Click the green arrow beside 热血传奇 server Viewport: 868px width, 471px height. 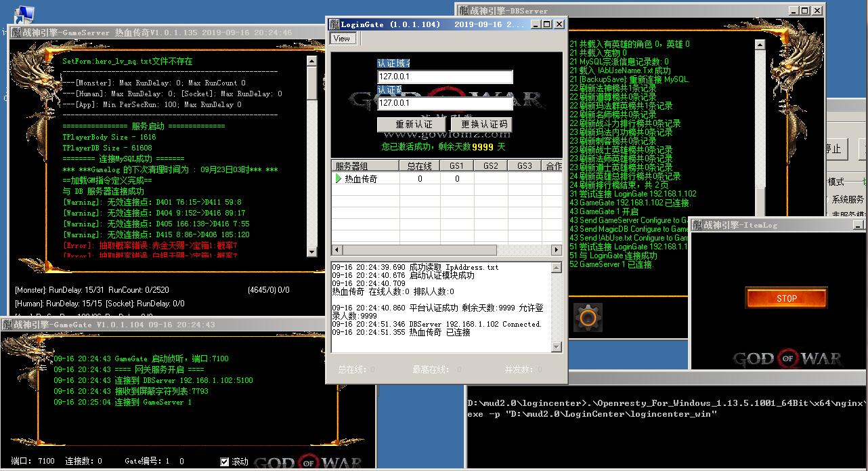point(338,179)
